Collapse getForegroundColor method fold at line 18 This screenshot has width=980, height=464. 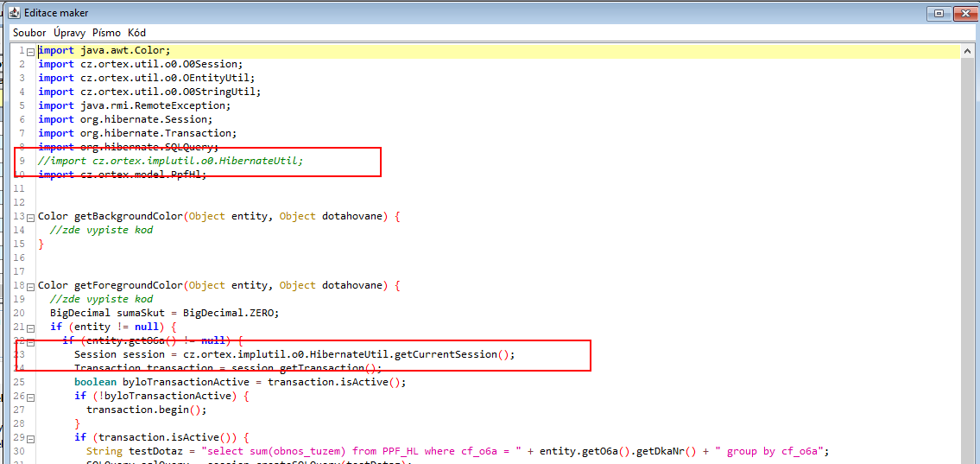pyautogui.click(x=31, y=286)
